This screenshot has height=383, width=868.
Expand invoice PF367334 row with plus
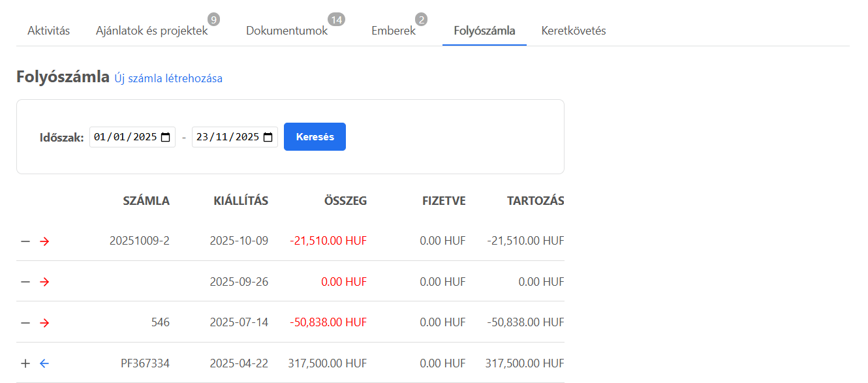(x=25, y=363)
